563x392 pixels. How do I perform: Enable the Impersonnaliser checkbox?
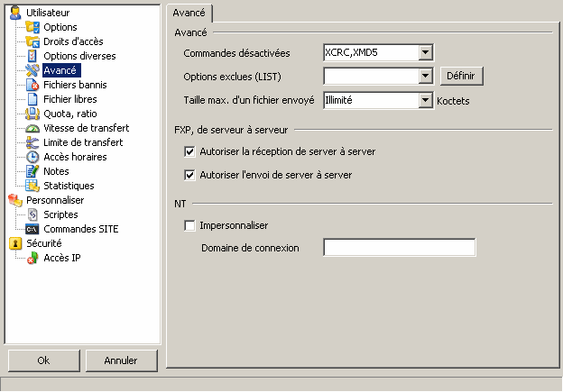coord(189,225)
